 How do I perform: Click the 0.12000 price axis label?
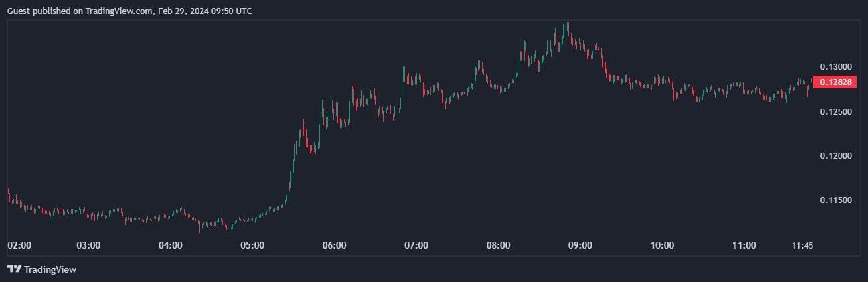tap(835, 156)
